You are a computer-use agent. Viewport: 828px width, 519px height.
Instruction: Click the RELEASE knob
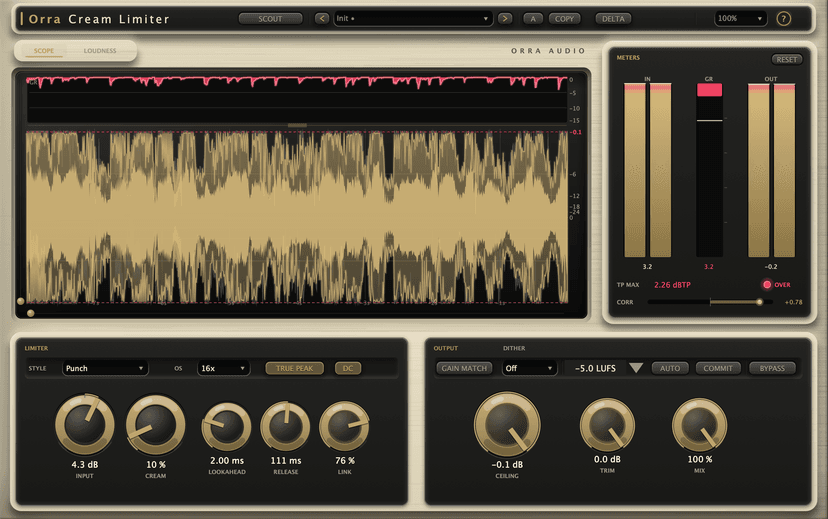click(x=286, y=427)
